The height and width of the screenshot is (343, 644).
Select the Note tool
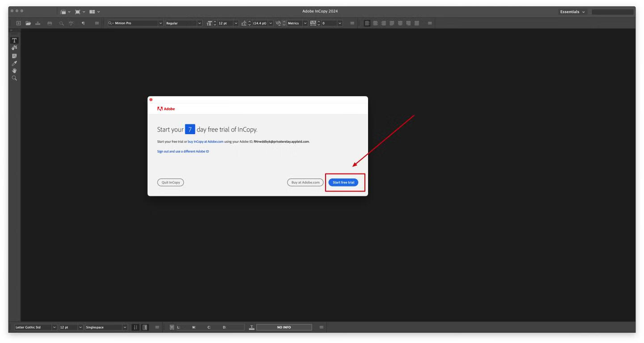click(14, 55)
